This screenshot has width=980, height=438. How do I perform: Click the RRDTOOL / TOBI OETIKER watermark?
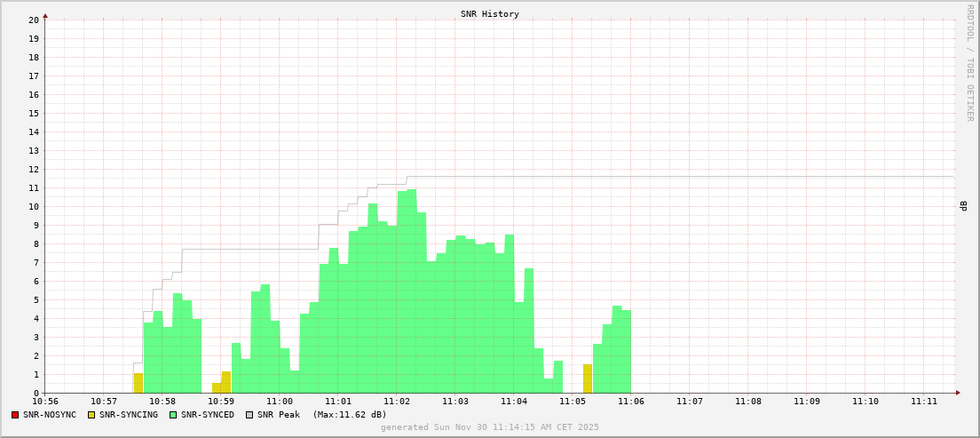point(969,62)
